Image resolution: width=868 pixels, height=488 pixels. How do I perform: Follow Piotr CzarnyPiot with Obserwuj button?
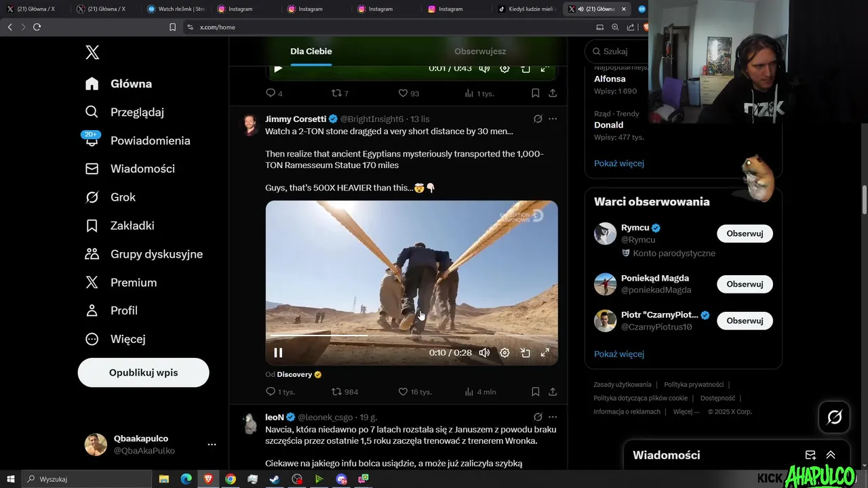(745, 321)
